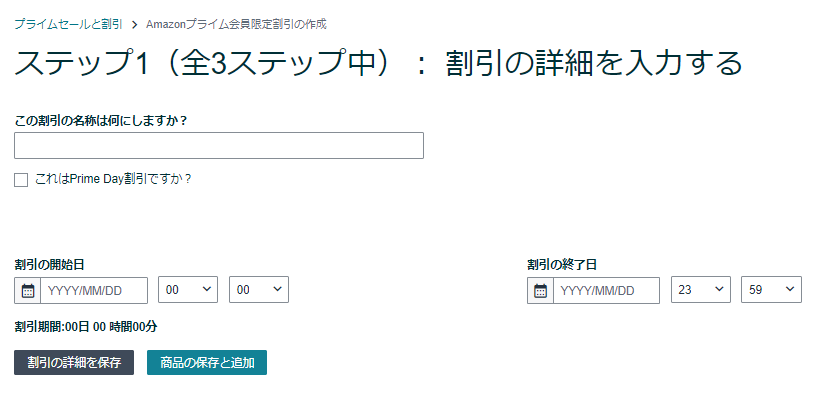Click the end date YYYY/MM/DD field
The height and width of the screenshot is (412, 829).
point(606,291)
